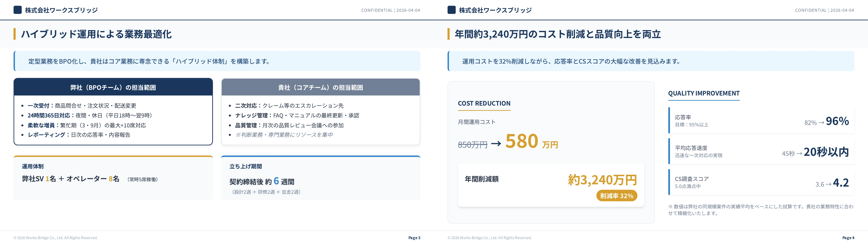Screen dimensions: 868x244
Task: Select the 3.6 → 4.2 value
Action: click(832, 183)
